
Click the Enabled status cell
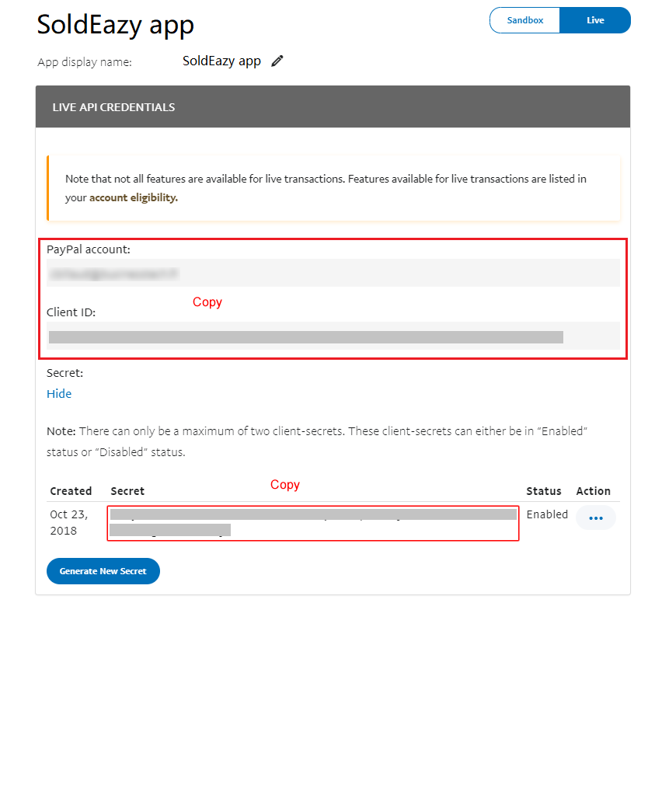547,514
